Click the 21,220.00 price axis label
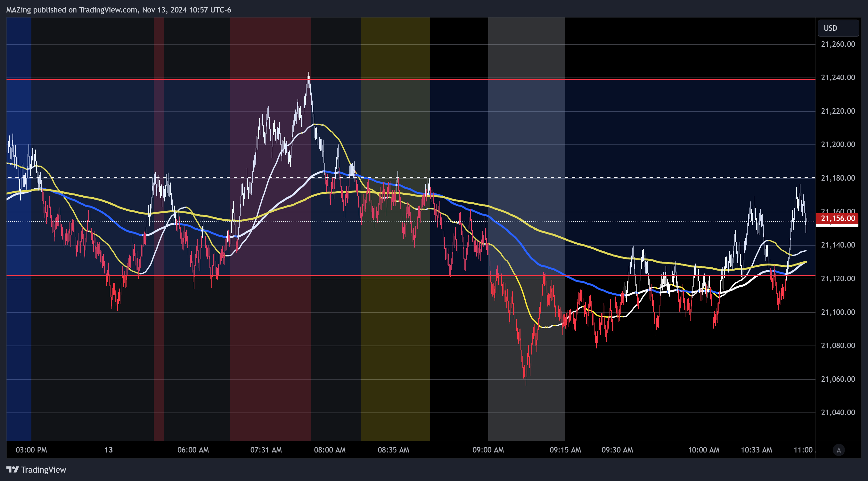Screen dimensions: 868x481 (x=838, y=111)
